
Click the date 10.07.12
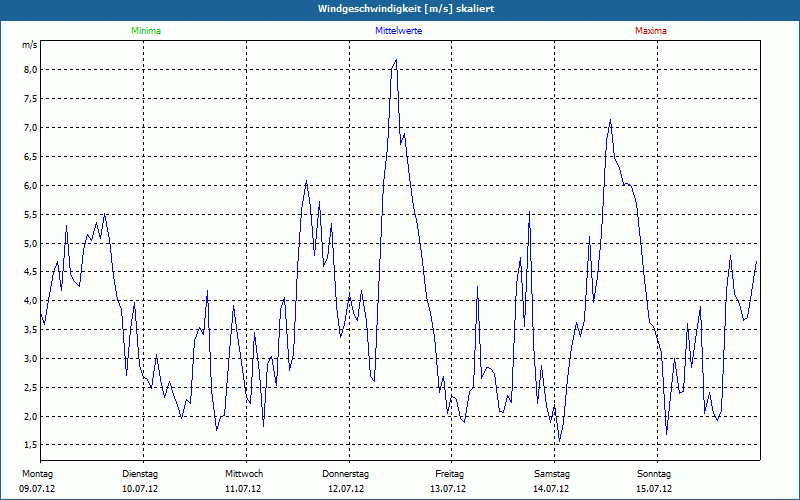140,489
